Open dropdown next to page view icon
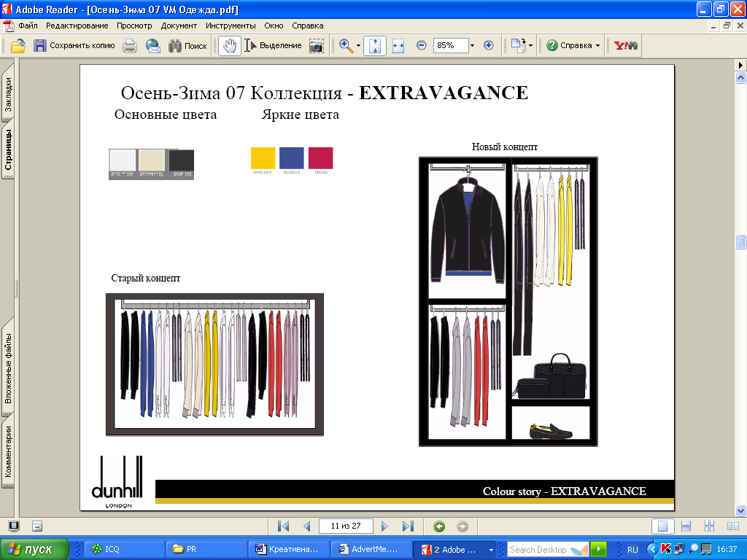 pos(531,46)
